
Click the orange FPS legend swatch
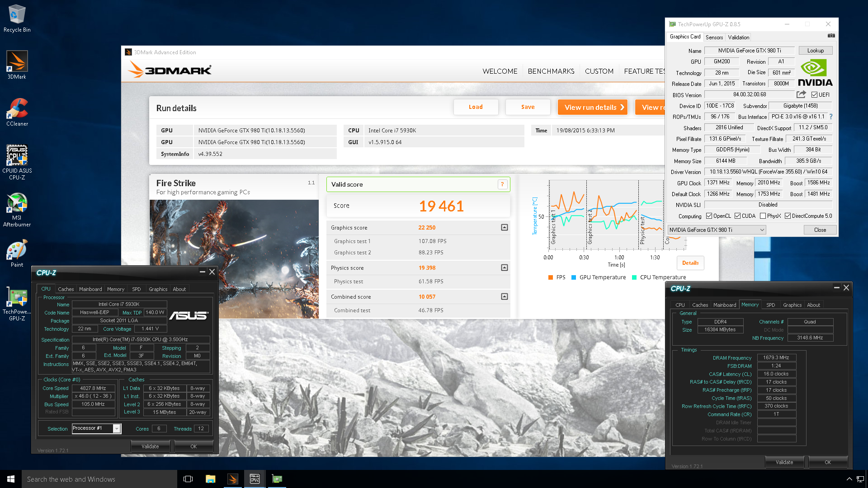click(x=550, y=277)
